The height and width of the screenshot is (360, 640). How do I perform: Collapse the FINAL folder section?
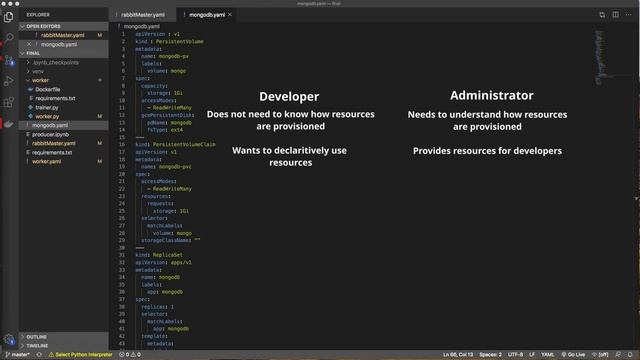coord(64,53)
